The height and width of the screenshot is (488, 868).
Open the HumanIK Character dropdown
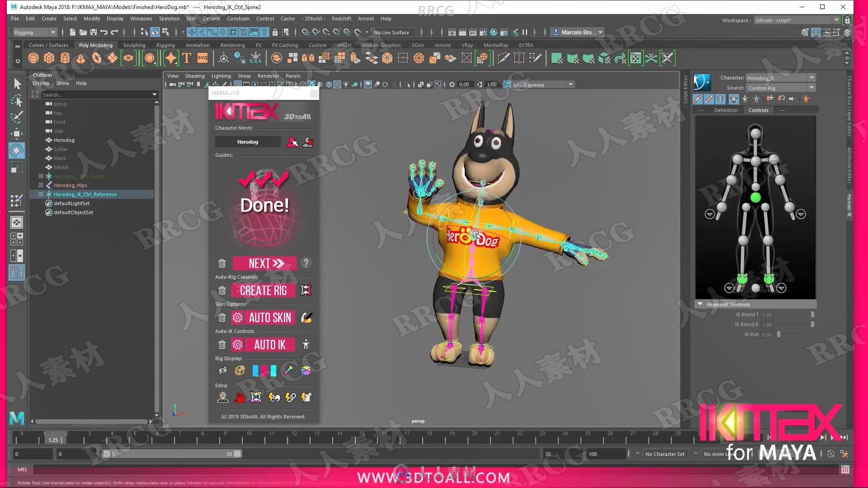(x=780, y=78)
